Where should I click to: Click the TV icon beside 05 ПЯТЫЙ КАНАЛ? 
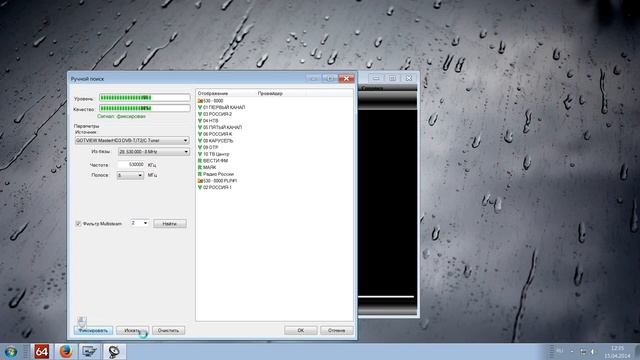[x=200, y=127]
